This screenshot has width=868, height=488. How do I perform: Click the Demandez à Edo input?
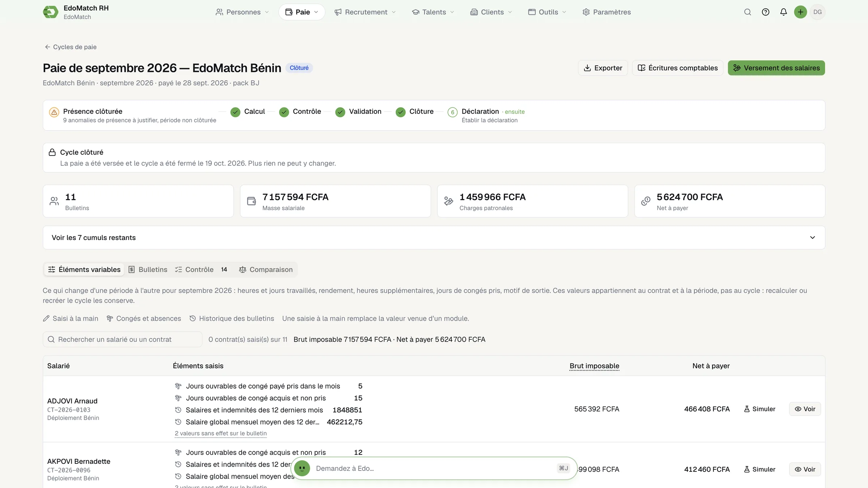pos(434,468)
